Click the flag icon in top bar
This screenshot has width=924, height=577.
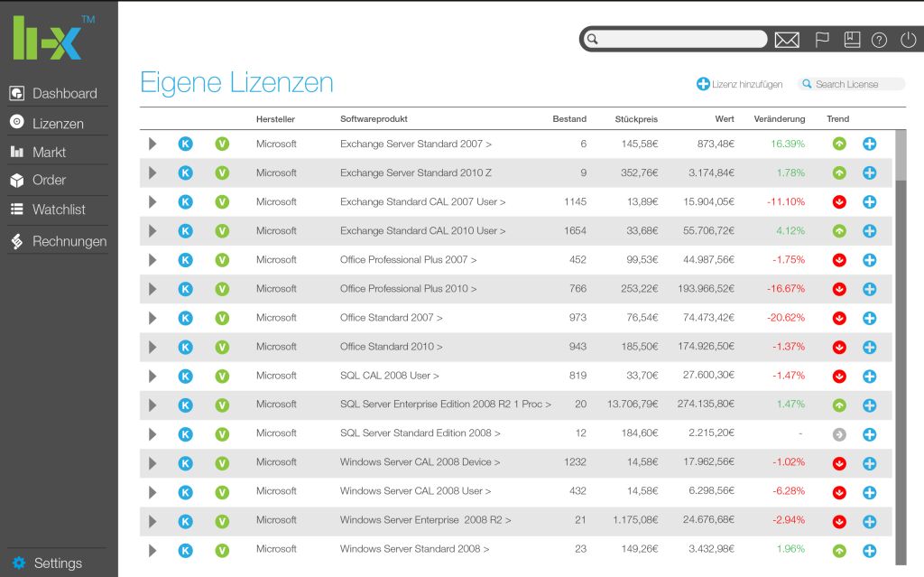click(821, 40)
